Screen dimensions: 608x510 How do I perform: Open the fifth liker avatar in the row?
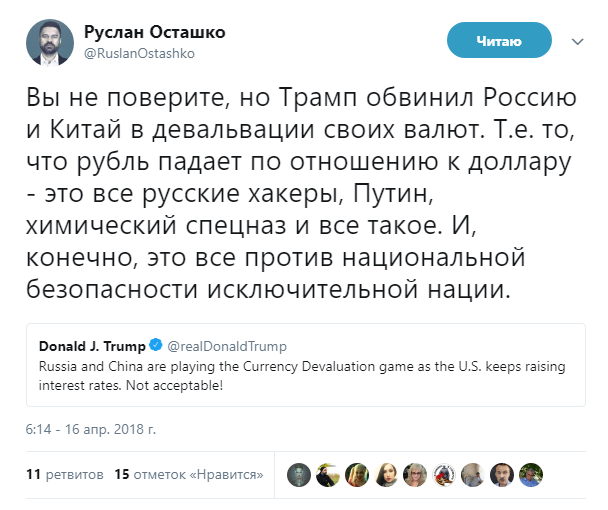(416, 475)
